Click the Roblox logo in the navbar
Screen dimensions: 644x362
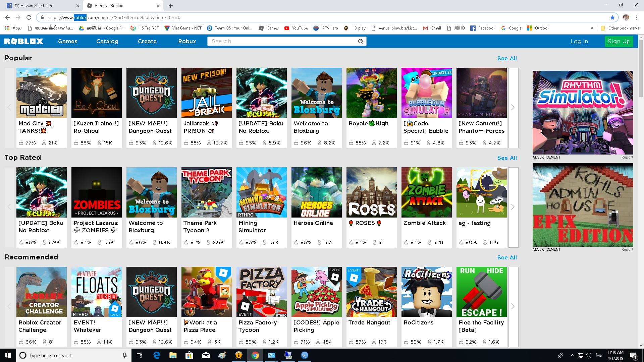click(x=23, y=41)
